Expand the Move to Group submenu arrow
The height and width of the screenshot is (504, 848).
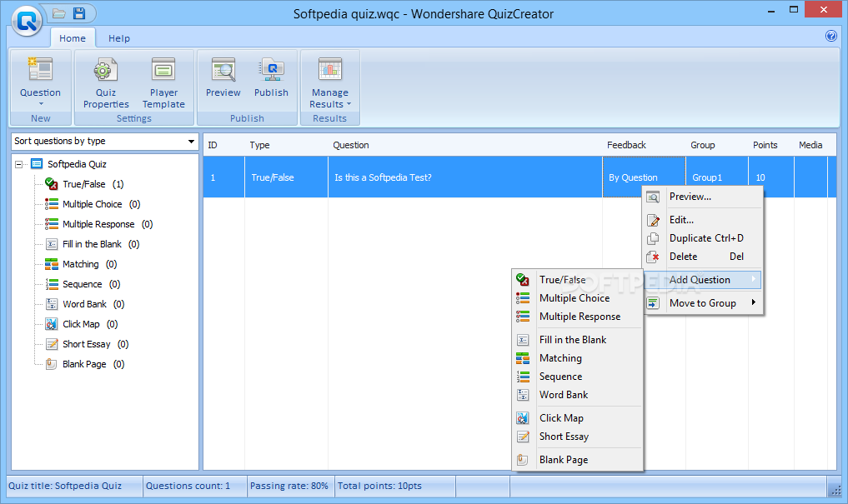[753, 302]
